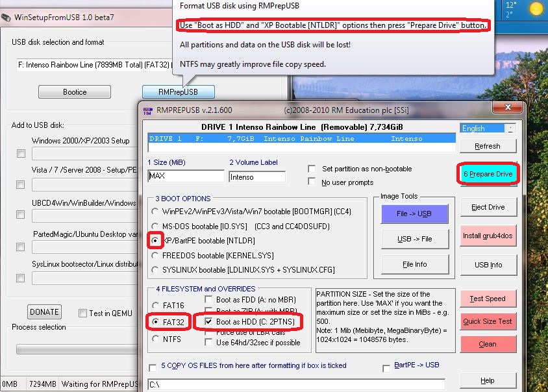Tick PartedMagic/Ubuntu Desktop checkbox

(21, 247)
